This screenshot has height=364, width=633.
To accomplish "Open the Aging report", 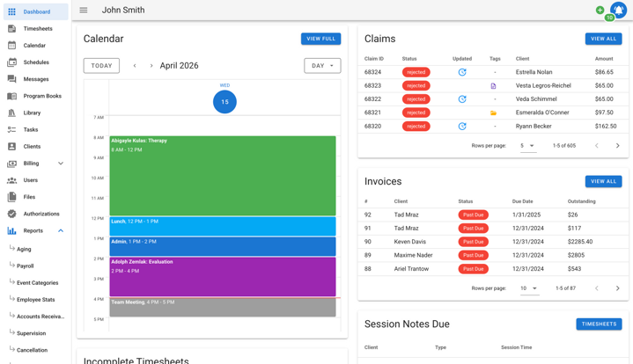I will 24,249.
